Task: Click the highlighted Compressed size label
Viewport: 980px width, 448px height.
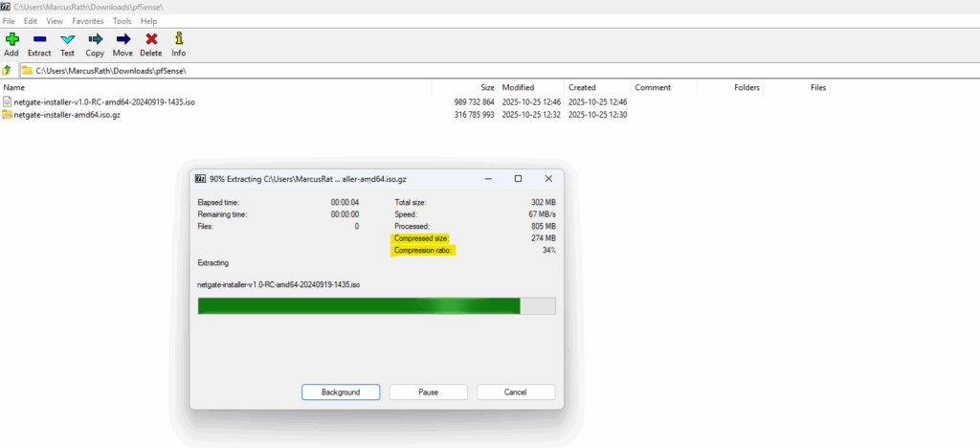Action: [421, 238]
